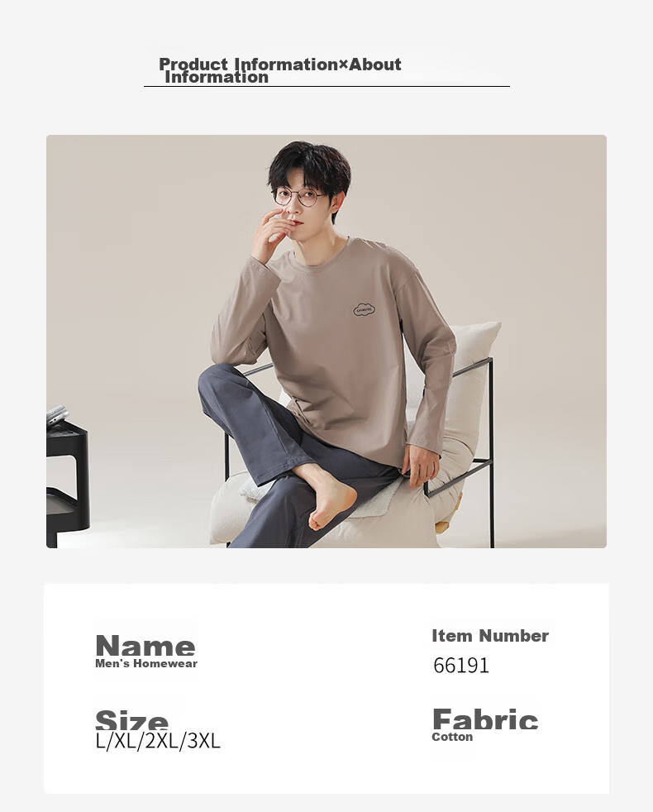
Task: Select the Fabric heading
Action: point(485,719)
